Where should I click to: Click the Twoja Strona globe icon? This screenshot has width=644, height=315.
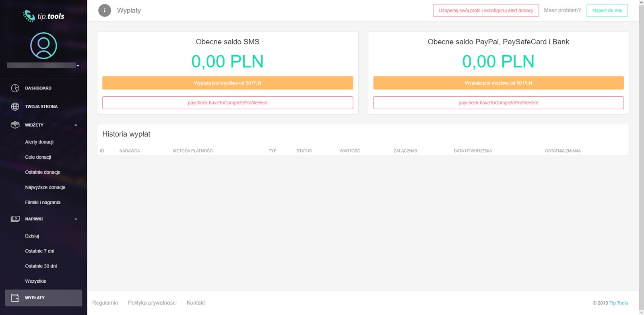[15, 107]
